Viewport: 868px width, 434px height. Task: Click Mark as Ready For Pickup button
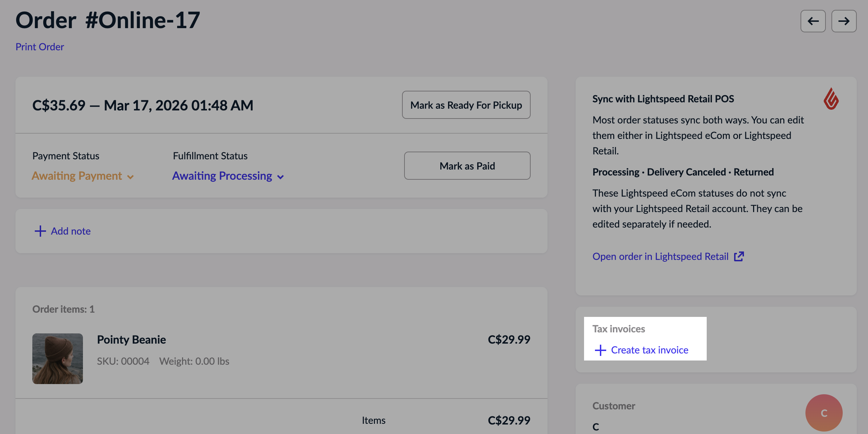(466, 105)
